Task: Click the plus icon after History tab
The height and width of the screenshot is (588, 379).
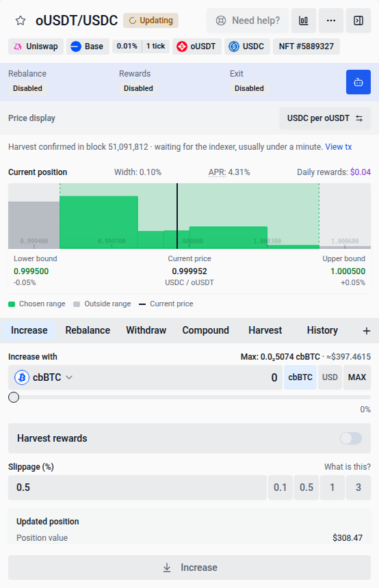Action: click(367, 331)
